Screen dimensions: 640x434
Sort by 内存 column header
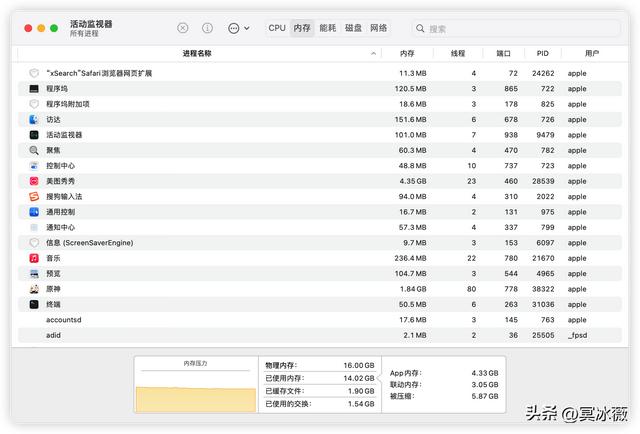point(407,53)
